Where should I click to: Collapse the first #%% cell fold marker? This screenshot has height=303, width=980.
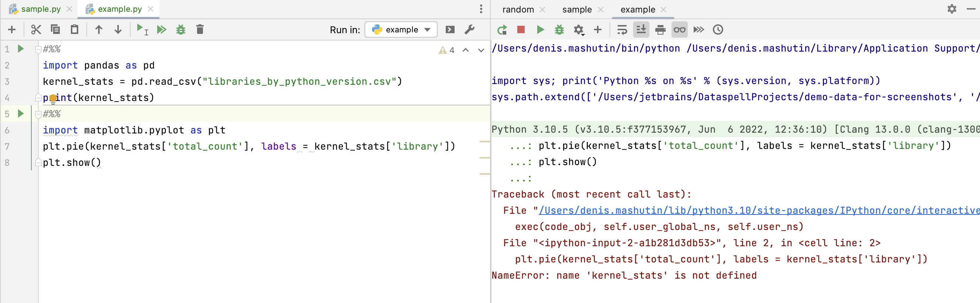coord(38,49)
